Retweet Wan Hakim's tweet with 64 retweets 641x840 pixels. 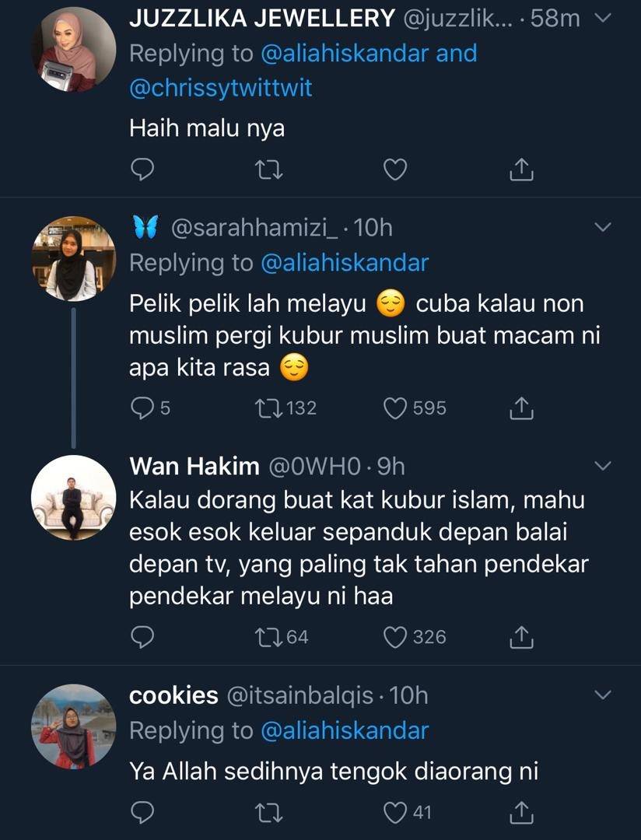pyautogui.click(x=268, y=637)
